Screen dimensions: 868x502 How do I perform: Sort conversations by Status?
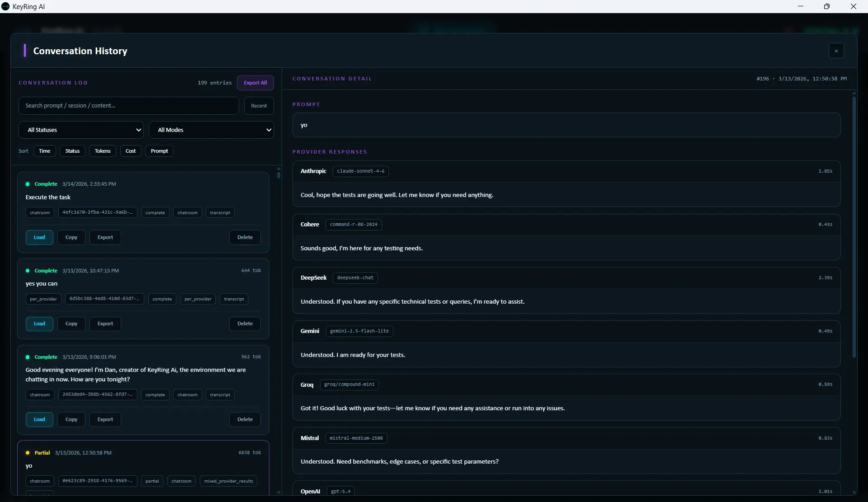(x=72, y=151)
